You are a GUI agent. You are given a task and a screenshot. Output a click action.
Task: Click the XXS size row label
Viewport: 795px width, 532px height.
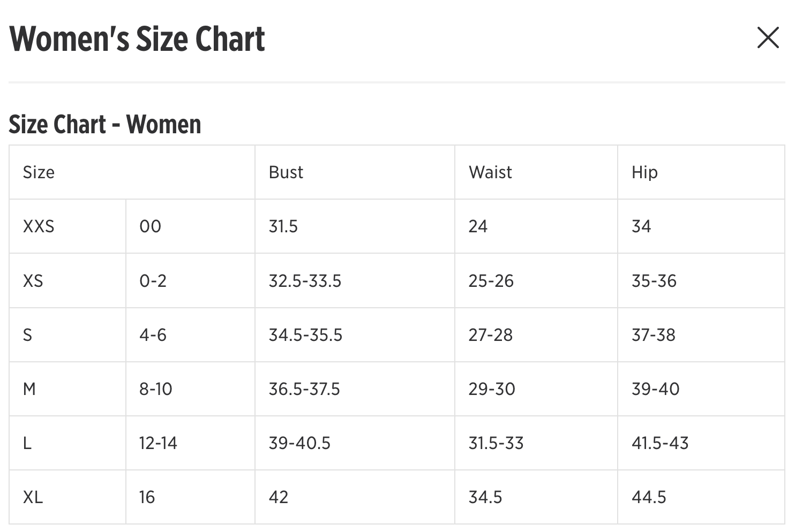tap(39, 226)
